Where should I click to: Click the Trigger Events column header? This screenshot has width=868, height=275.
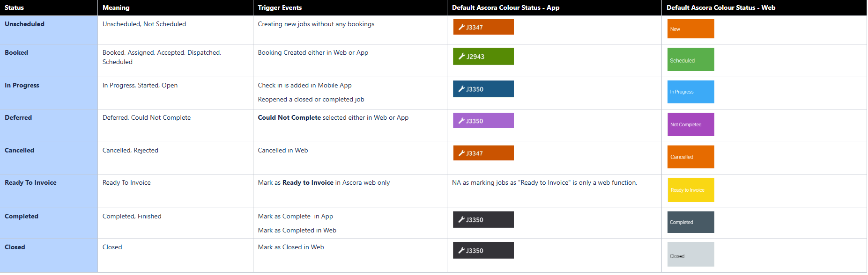click(x=280, y=7)
